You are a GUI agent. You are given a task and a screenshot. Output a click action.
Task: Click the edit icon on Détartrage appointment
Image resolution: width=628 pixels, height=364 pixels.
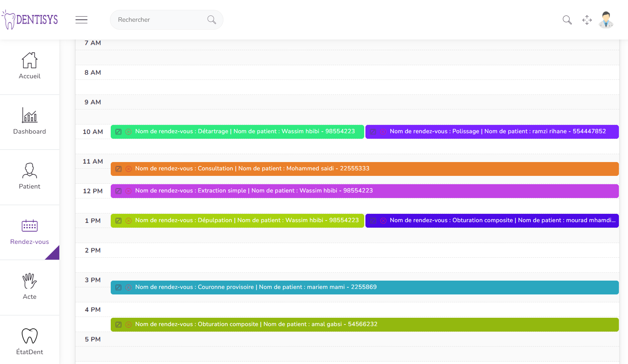[118, 132]
